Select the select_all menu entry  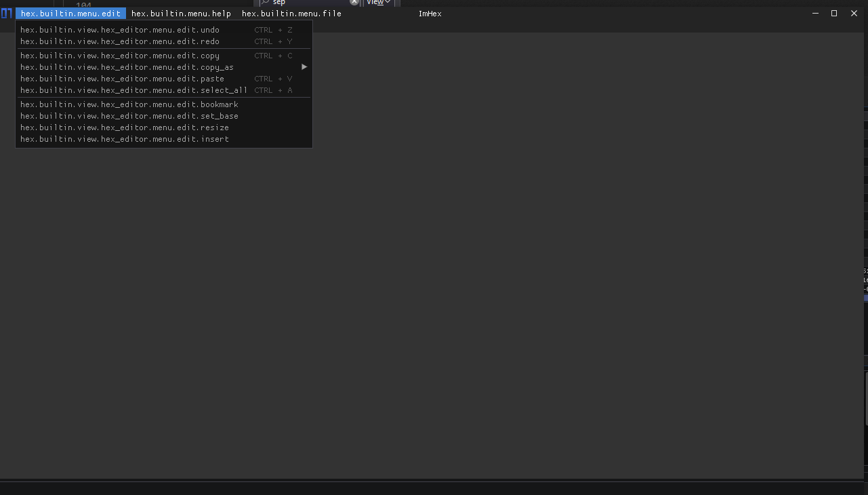click(x=133, y=90)
